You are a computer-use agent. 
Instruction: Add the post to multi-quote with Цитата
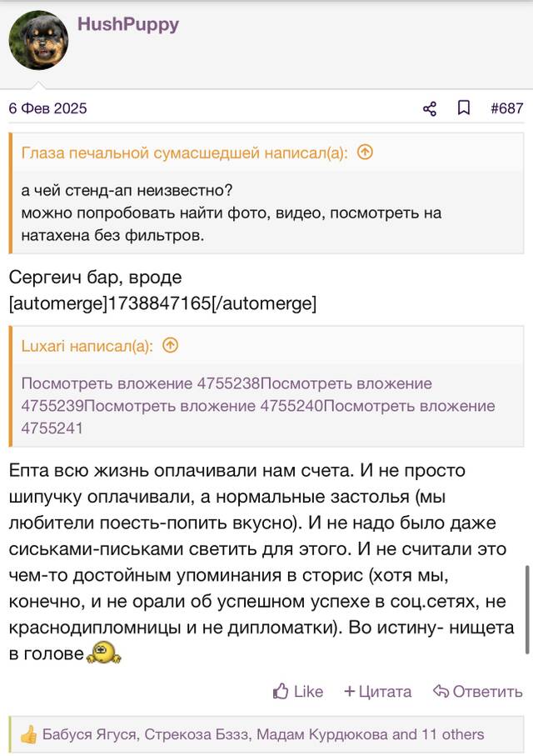[x=378, y=691]
